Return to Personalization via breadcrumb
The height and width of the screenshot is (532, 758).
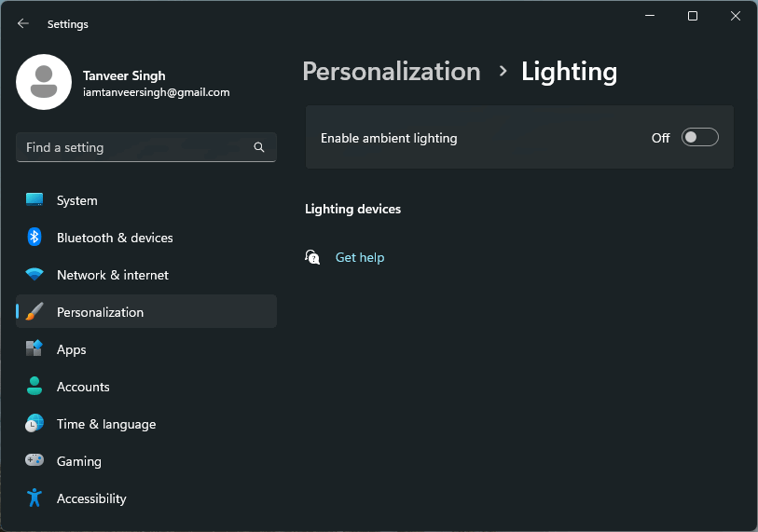click(392, 72)
